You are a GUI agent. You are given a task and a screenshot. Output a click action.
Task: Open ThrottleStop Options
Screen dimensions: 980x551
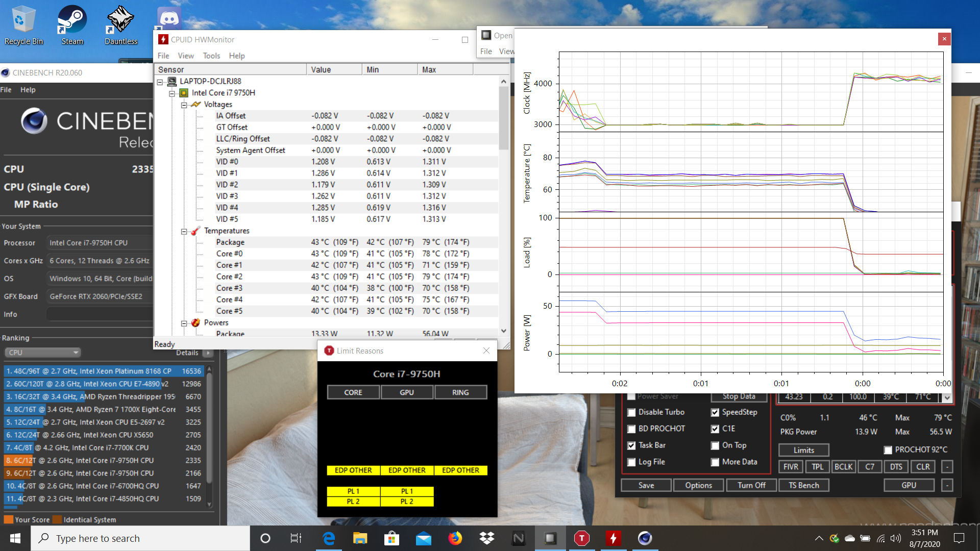(699, 485)
